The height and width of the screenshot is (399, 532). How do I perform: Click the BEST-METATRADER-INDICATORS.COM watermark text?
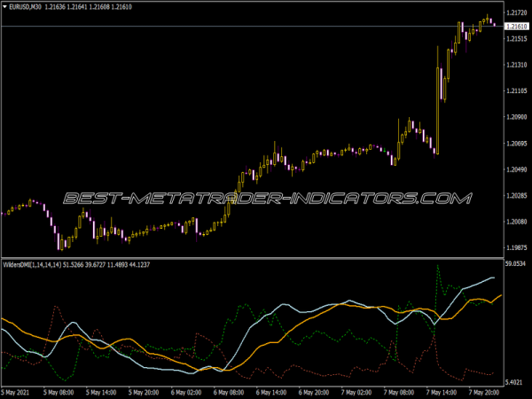pos(266,197)
